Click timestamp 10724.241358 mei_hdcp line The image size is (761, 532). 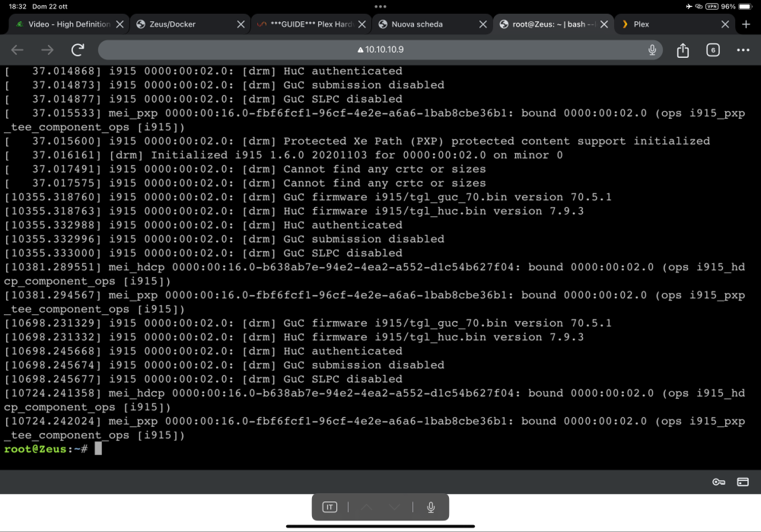click(374, 400)
